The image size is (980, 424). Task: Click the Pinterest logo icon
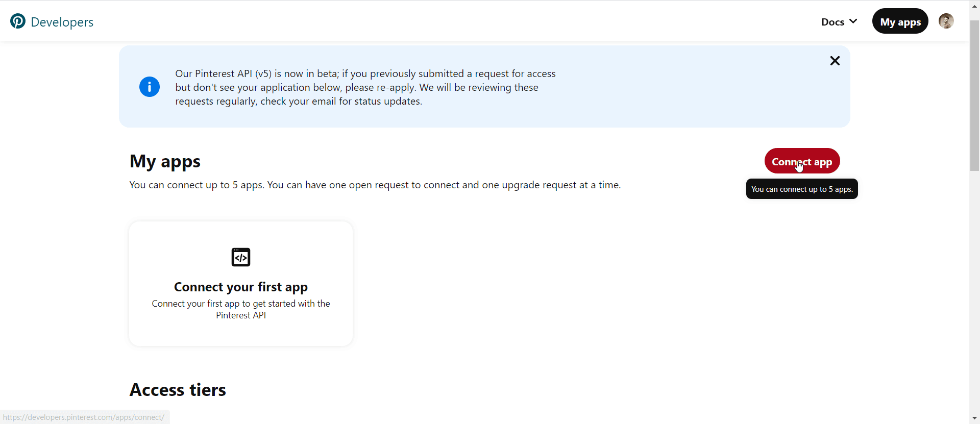coord(18,21)
